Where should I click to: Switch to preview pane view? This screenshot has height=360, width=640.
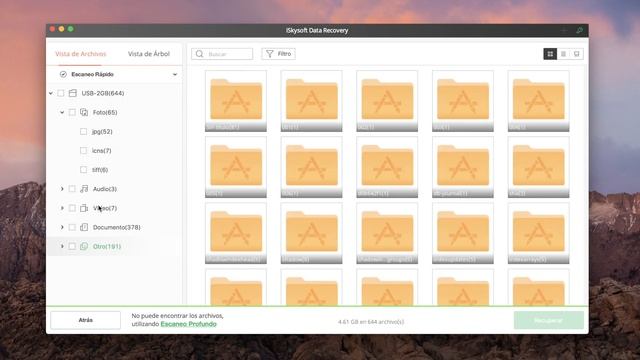pyautogui.click(x=576, y=54)
